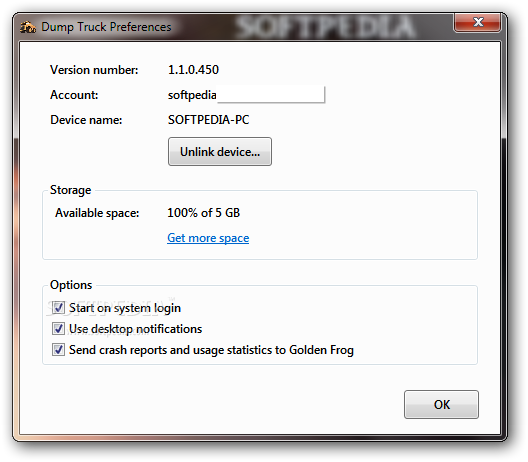The height and width of the screenshot is (462, 528).
Task: Focus the Account field containing softpedia
Action: click(x=246, y=95)
